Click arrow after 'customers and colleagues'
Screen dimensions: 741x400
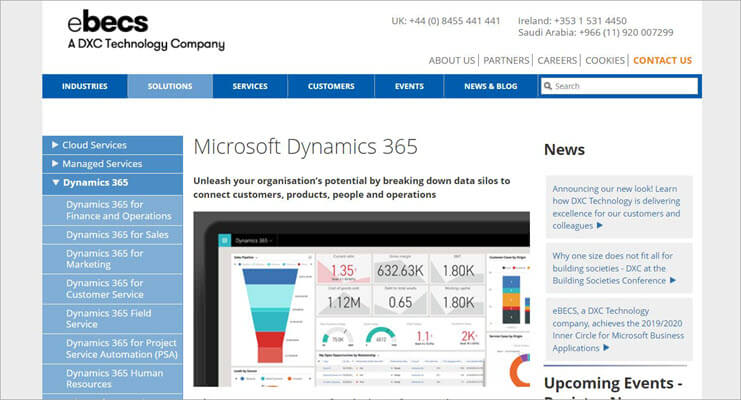(x=600, y=226)
